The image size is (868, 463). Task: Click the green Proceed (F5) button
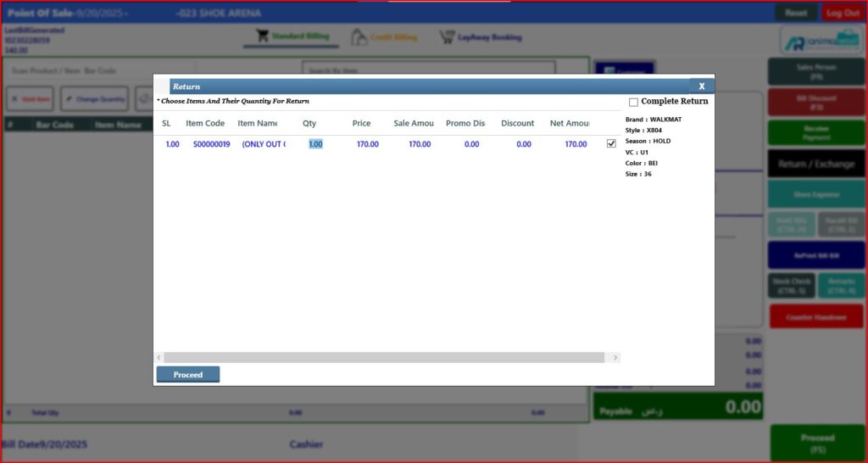[817, 443]
